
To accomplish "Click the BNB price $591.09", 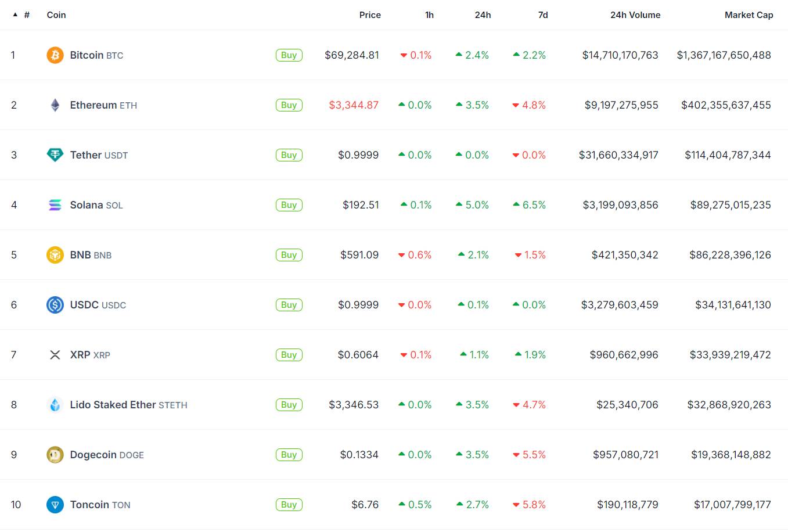I will pos(359,255).
